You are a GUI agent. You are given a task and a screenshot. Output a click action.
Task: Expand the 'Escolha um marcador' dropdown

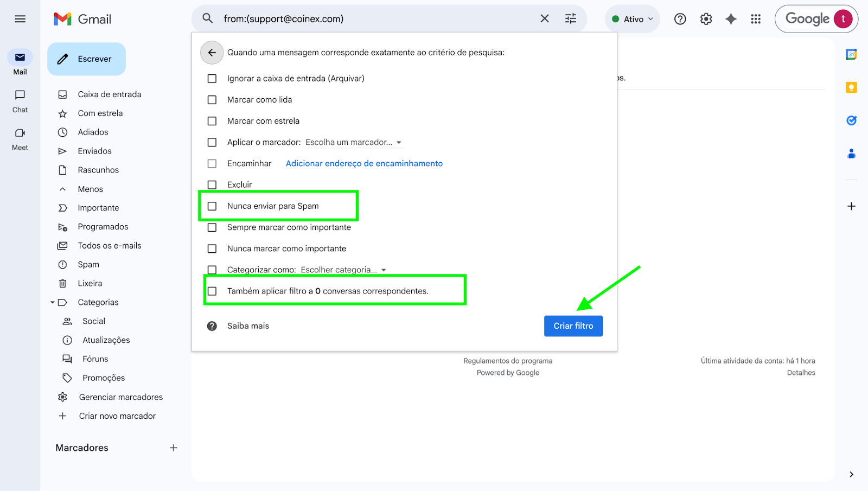click(x=354, y=142)
